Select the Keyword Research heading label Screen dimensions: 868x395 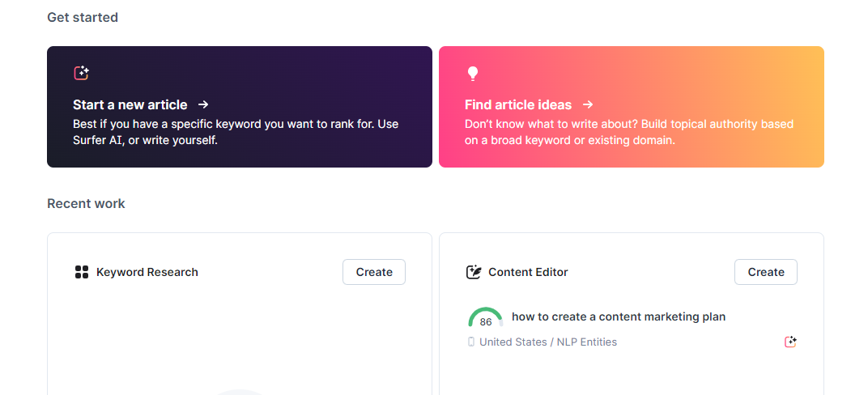click(147, 272)
